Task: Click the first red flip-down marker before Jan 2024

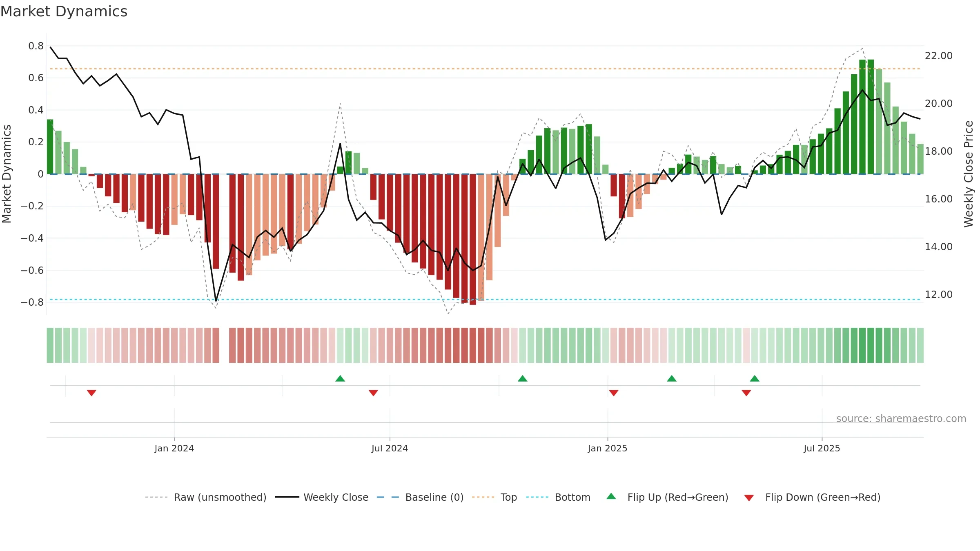Action: 91,393
